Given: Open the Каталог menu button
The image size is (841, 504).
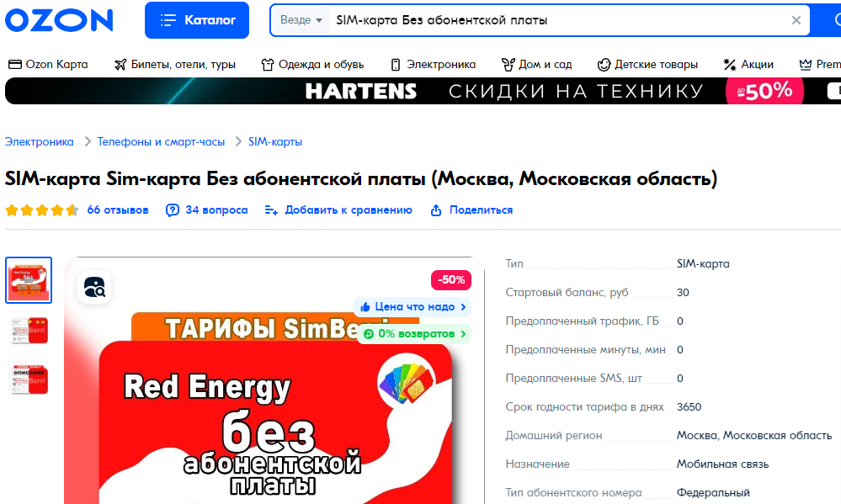Looking at the screenshot, I should 197,20.
